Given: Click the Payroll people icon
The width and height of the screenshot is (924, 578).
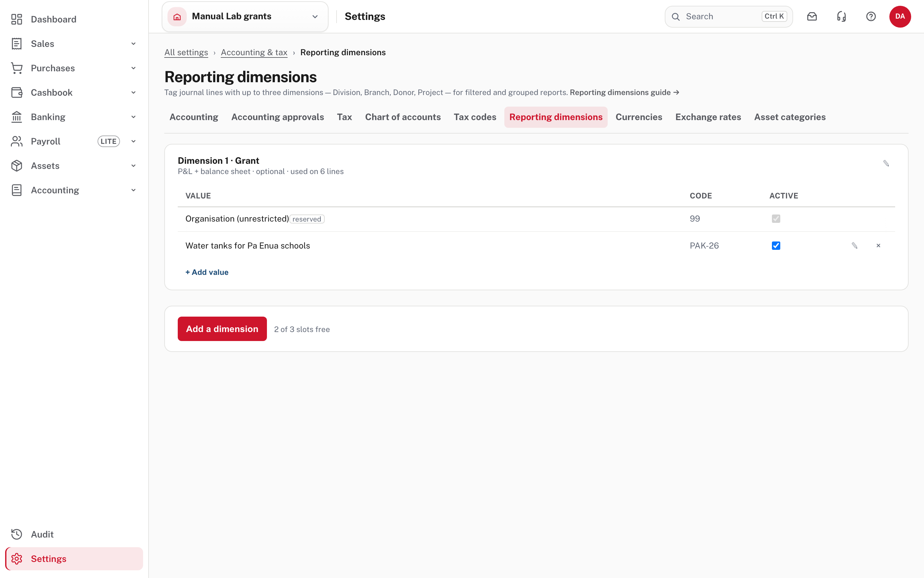Looking at the screenshot, I should click(16, 141).
